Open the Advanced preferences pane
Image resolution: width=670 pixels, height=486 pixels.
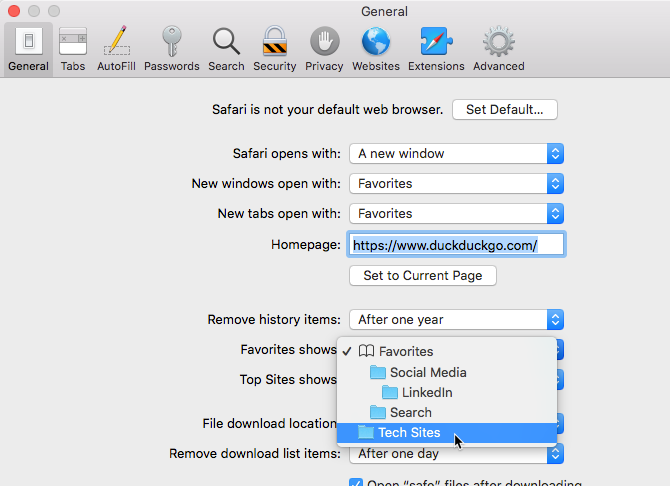498,49
